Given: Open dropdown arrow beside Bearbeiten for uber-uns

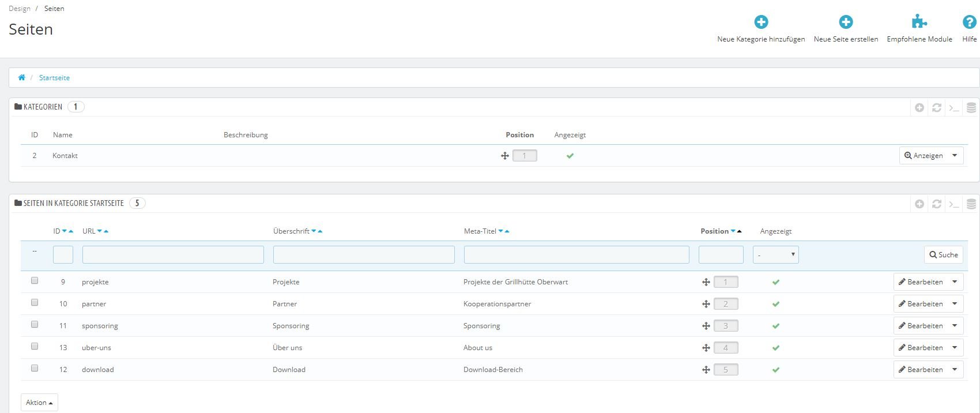Looking at the screenshot, I should coord(955,348).
